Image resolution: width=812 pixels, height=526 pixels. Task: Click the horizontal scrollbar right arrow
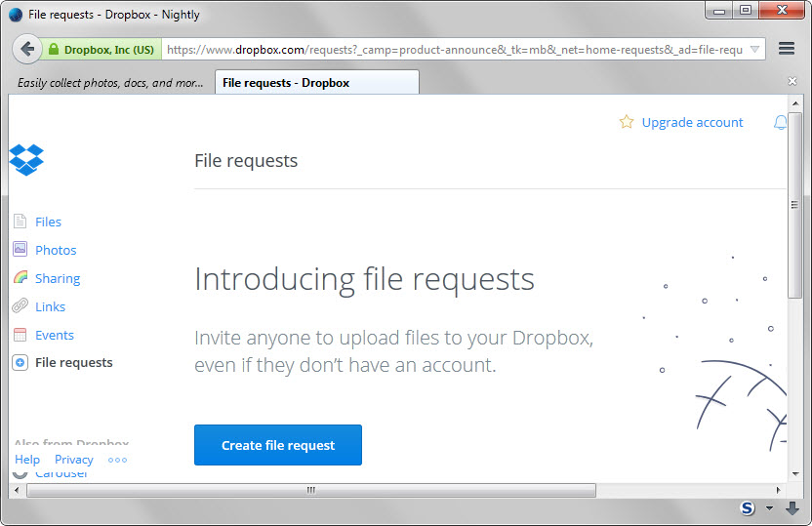[778, 490]
